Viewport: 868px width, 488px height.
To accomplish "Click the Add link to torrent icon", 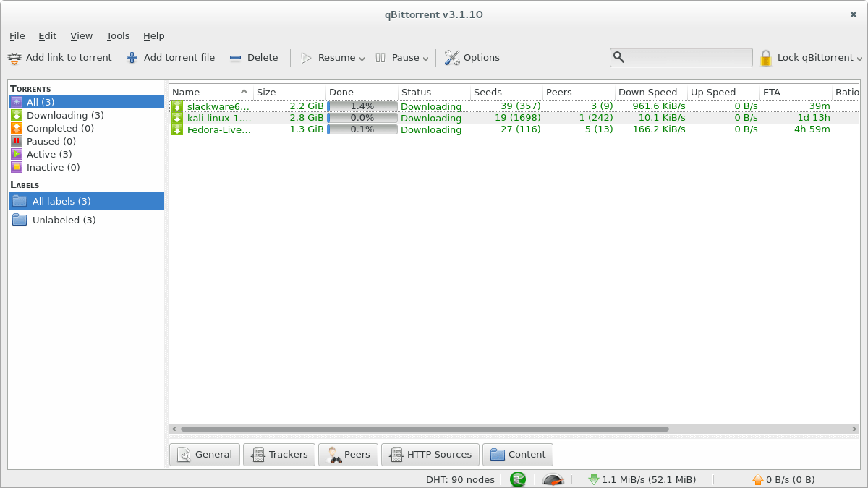I will (14, 57).
